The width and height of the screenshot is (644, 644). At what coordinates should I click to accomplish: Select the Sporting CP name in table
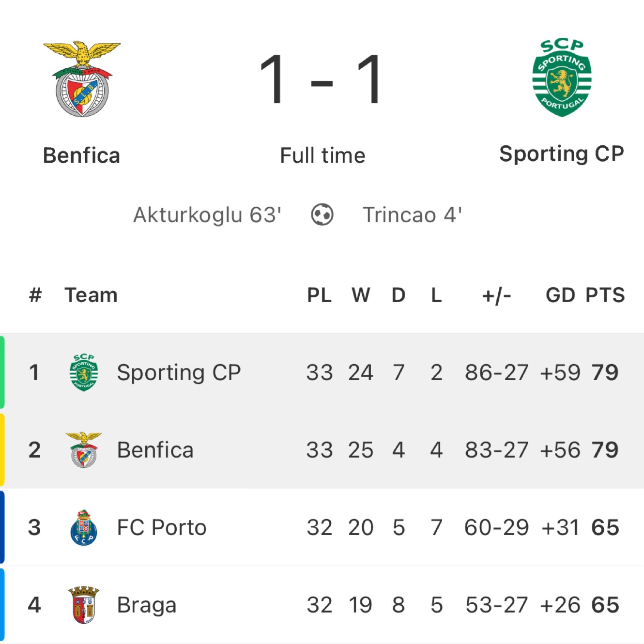(x=179, y=373)
